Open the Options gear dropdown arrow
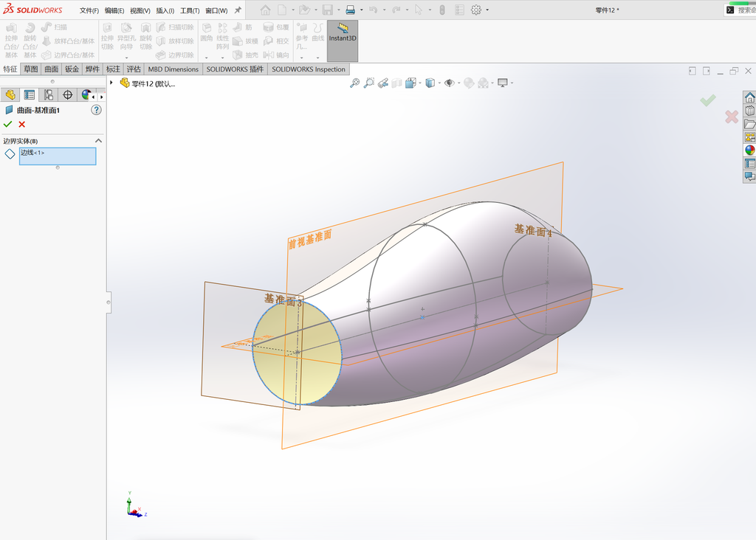This screenshot has height=540, width=756. 487,10
